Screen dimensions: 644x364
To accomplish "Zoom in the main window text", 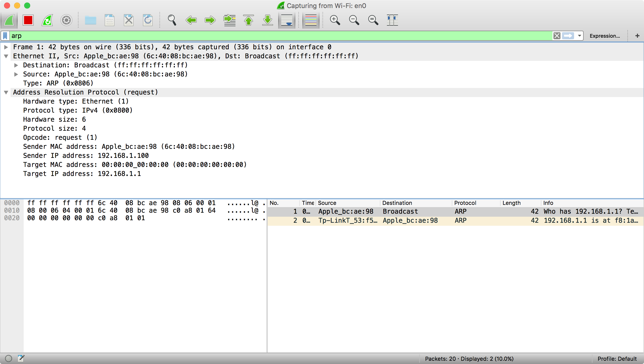I will coord(335,20).
